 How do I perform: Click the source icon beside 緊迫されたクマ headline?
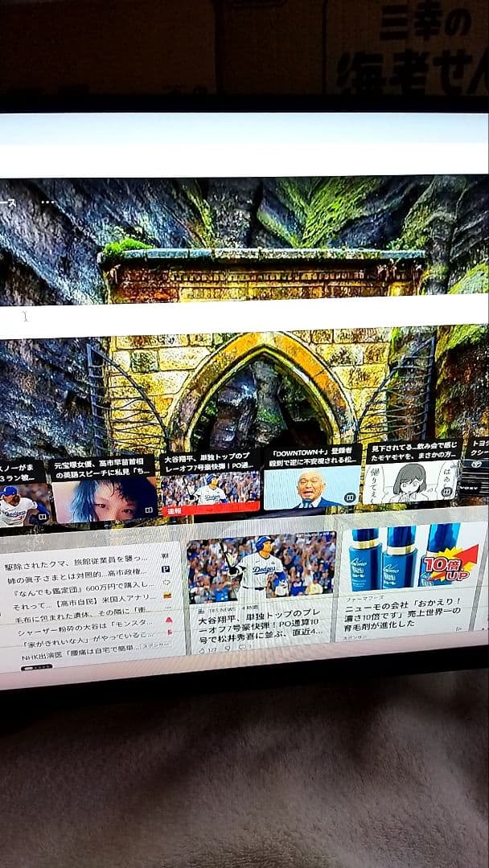pyautogui.click(x=166, y=555)
